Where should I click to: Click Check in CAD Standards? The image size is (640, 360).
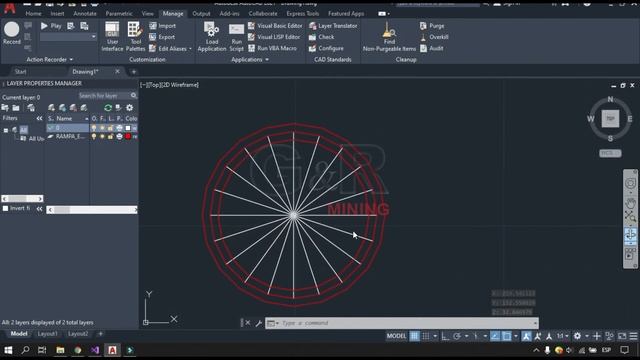pos(322,37)
